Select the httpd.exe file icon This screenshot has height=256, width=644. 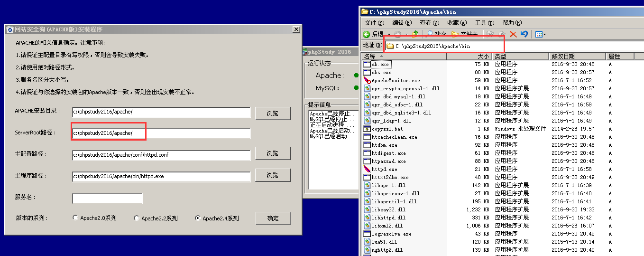pos(367,169)
